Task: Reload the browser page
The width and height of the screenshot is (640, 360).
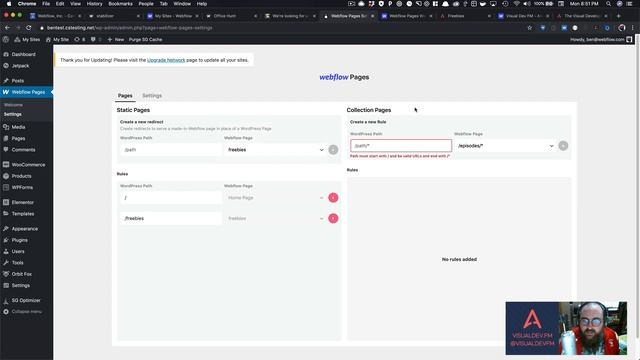Action: pos(29,28)
